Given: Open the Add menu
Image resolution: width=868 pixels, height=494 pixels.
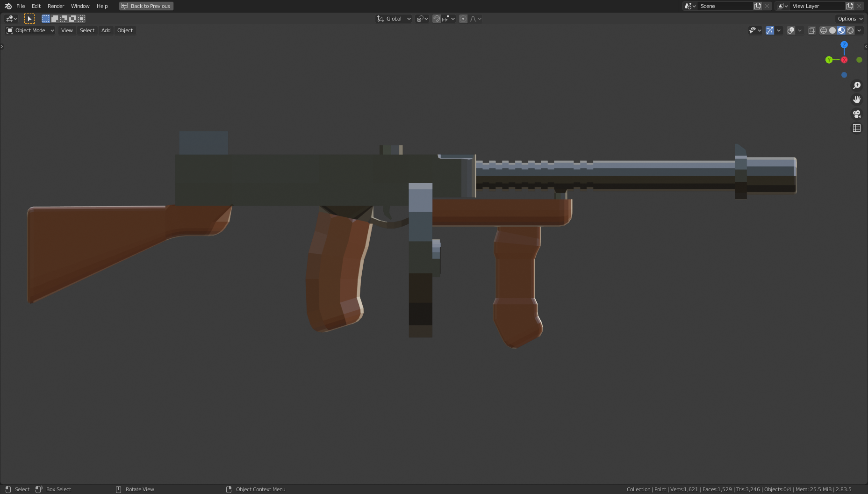Looking at the screenshot, I should [106, 30].
